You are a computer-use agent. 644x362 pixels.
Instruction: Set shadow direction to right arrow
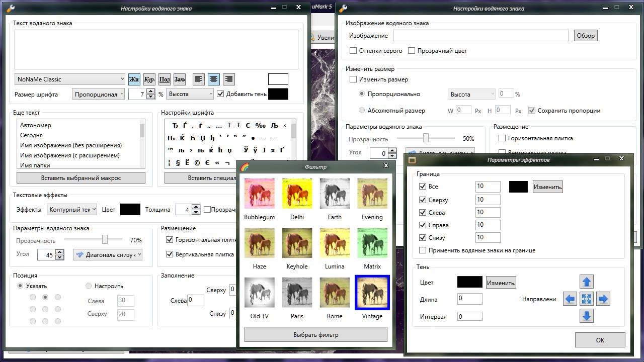coord(603,299)
